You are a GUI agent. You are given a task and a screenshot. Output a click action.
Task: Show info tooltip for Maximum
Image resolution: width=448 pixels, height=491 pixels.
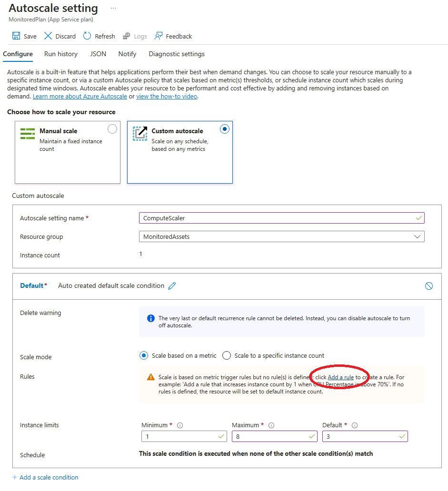(271, 425)
